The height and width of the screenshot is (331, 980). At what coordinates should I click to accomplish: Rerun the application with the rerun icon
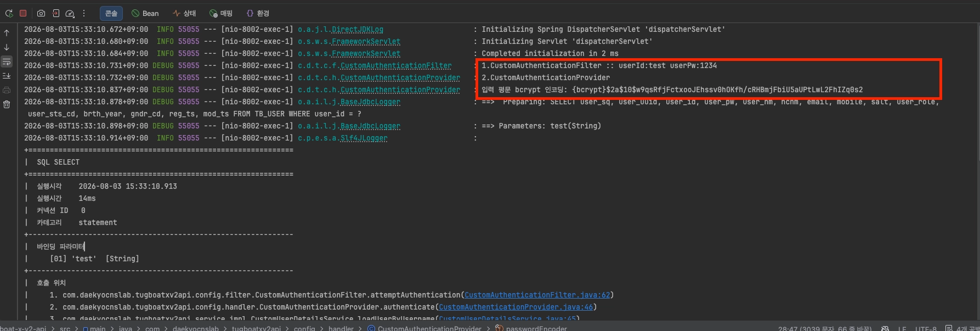coord(9,13)
